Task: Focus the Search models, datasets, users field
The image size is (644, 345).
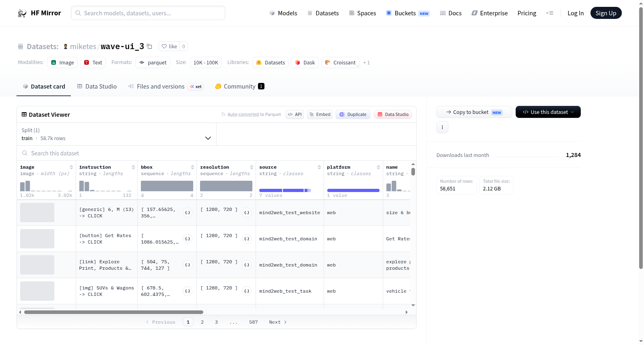Action: (x=148, y=13)
